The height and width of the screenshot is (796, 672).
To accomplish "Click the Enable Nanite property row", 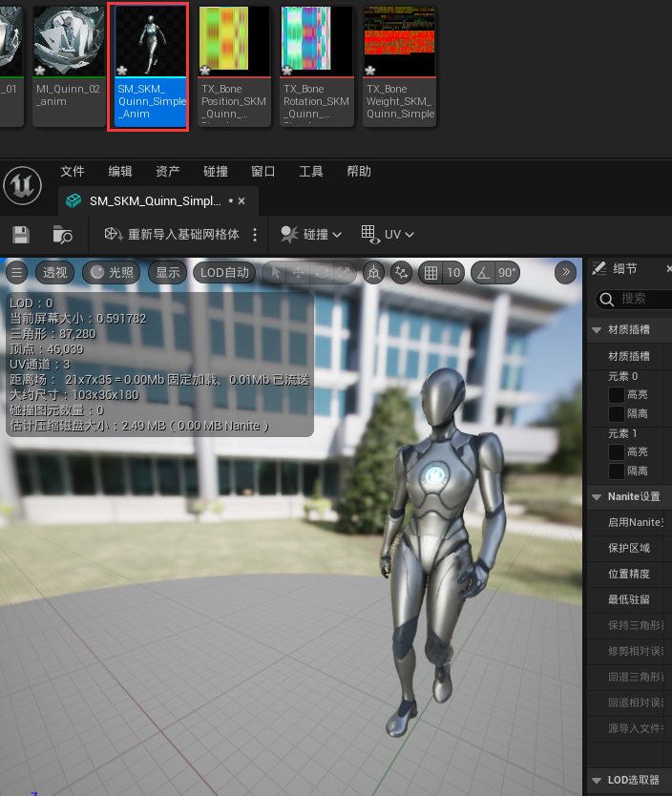I will click(630, 522).
